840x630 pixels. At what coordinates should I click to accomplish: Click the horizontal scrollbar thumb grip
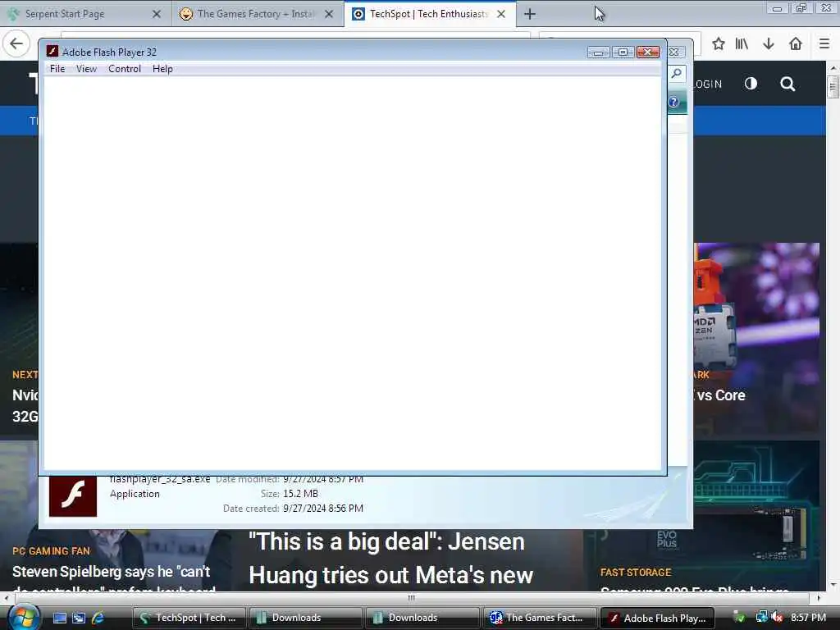pyautogui.click(x=412, y=597)
